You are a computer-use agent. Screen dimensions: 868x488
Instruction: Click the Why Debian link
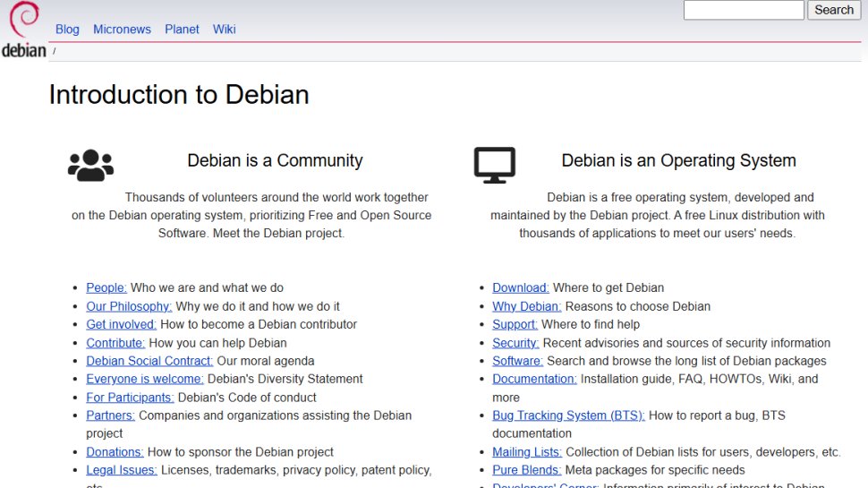(526, 306)
